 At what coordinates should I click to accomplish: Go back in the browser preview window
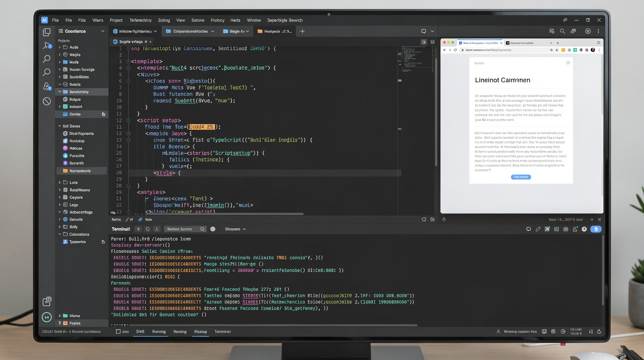click(x=444, y=50)
